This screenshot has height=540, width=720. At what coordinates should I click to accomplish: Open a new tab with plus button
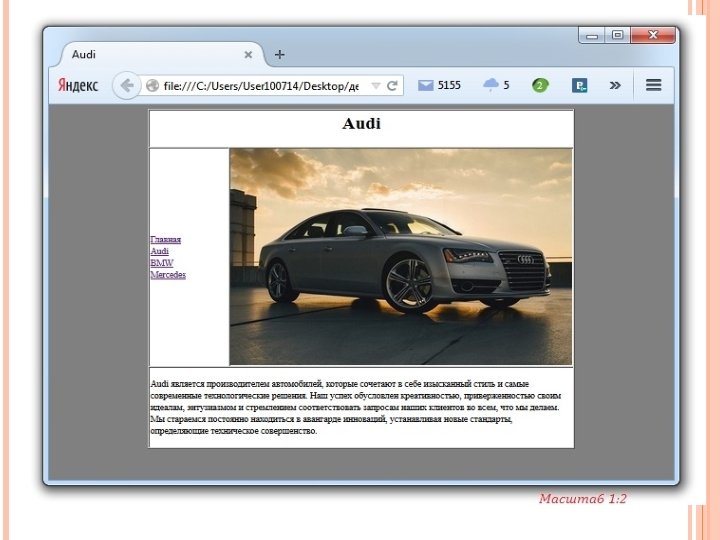point(279,55)
